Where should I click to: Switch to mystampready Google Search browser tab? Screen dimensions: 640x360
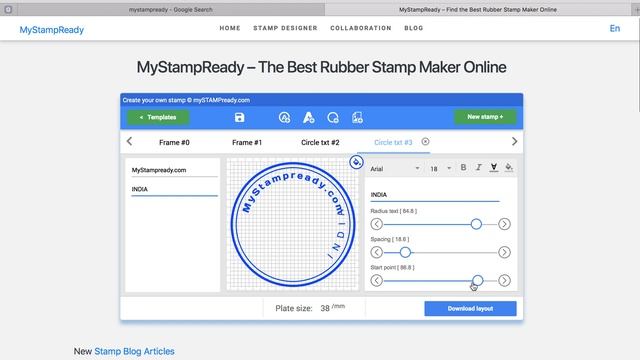pyautogui.click(x=171, y=9)
